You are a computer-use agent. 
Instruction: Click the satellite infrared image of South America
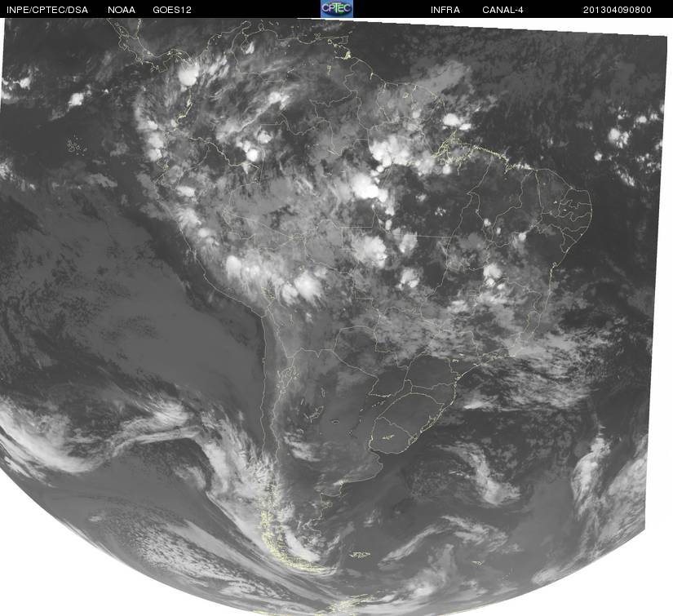(x=336, y=317)
